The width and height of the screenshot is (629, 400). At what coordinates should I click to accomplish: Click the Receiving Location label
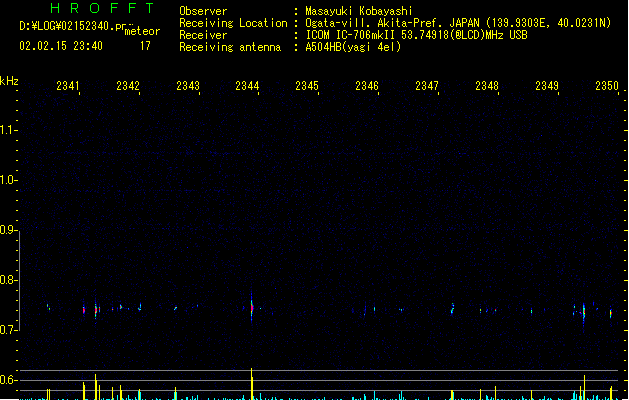233,23
